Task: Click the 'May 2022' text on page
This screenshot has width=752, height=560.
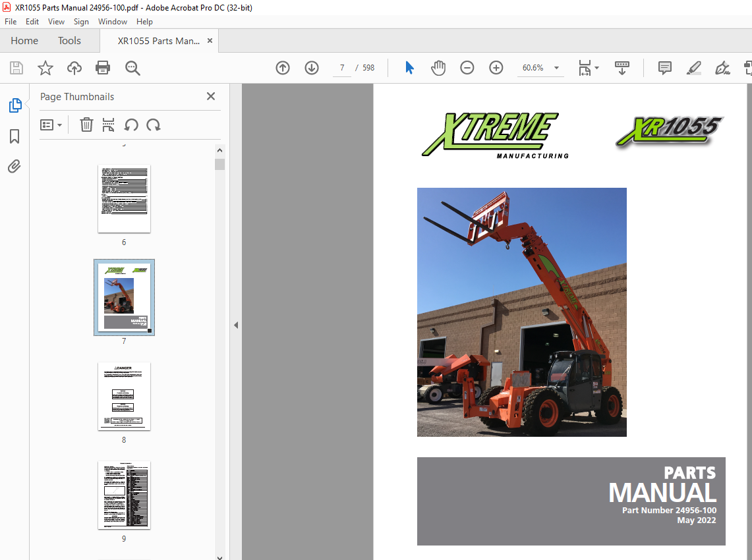Action: pyautogui.click(x=697, y=520)
